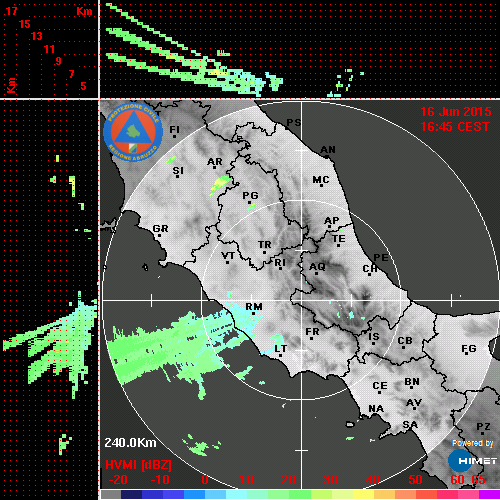Click the 17 Km altitude label
Image resolution: width=500 pixels, height=500 pixels.
tap(11, 11)
